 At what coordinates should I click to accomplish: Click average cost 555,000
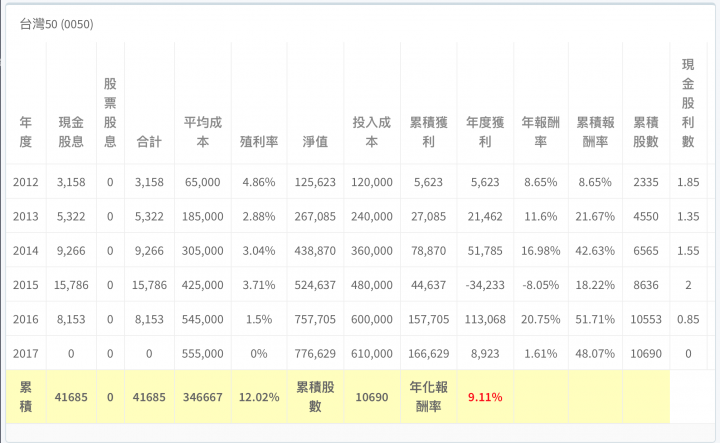[x=202, y=353]
